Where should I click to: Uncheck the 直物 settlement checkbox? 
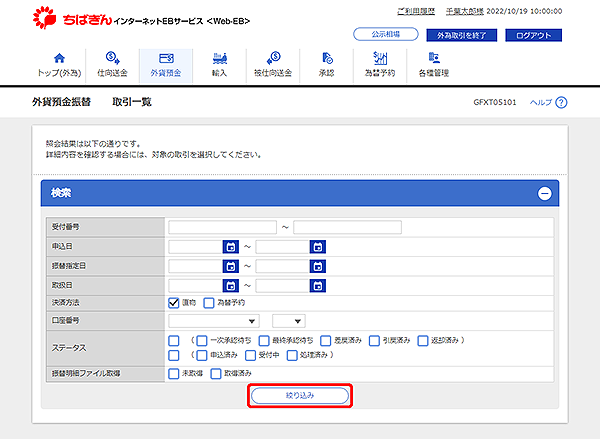tap(174, 303)
